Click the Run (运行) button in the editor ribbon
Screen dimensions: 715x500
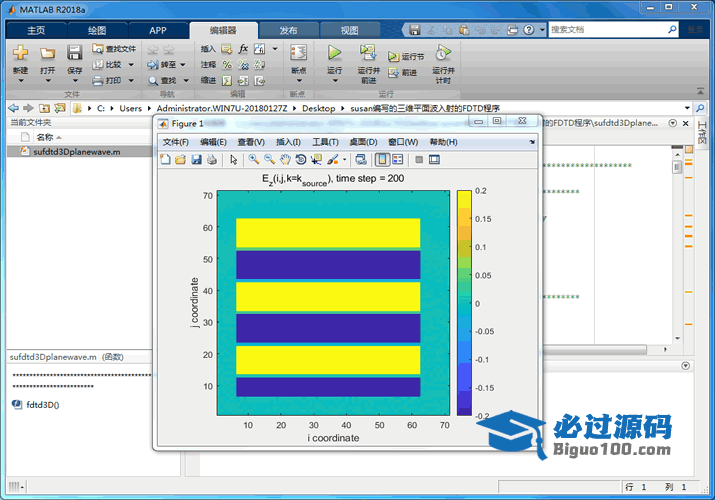[x=334, y=53]
